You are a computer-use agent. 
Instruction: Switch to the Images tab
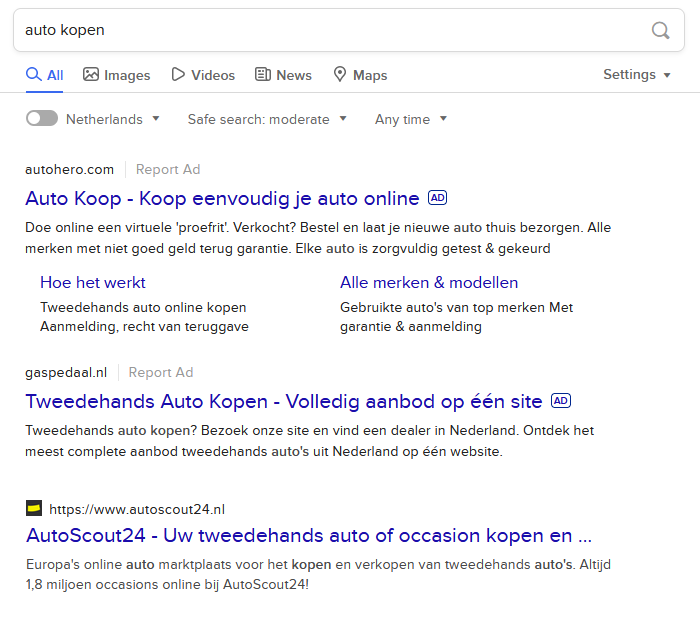click(x=117, y=75)
